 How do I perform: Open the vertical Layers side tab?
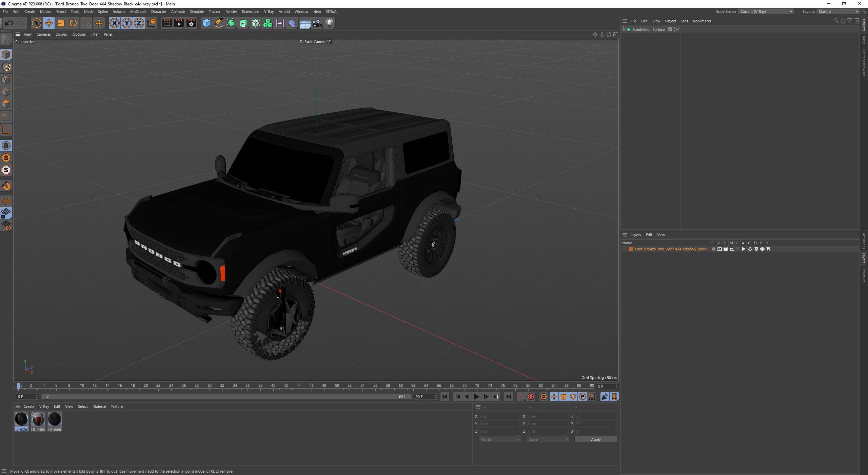864,258
